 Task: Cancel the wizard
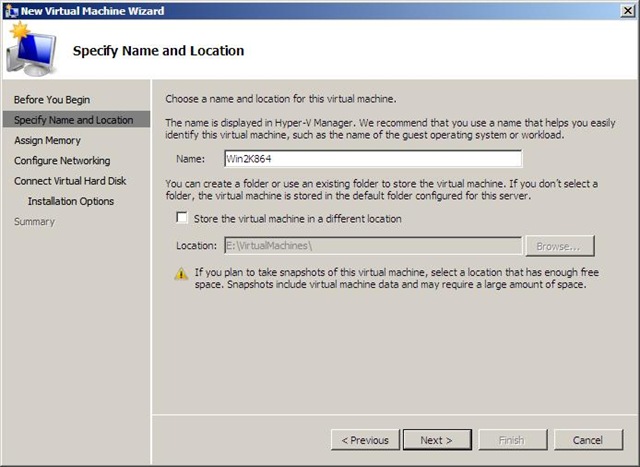[x=588, y=440]
